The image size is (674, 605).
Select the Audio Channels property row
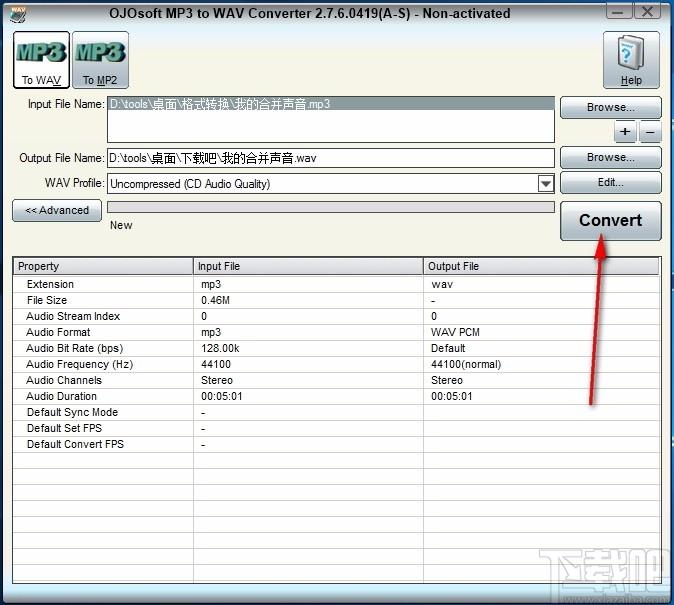[337, 380]
